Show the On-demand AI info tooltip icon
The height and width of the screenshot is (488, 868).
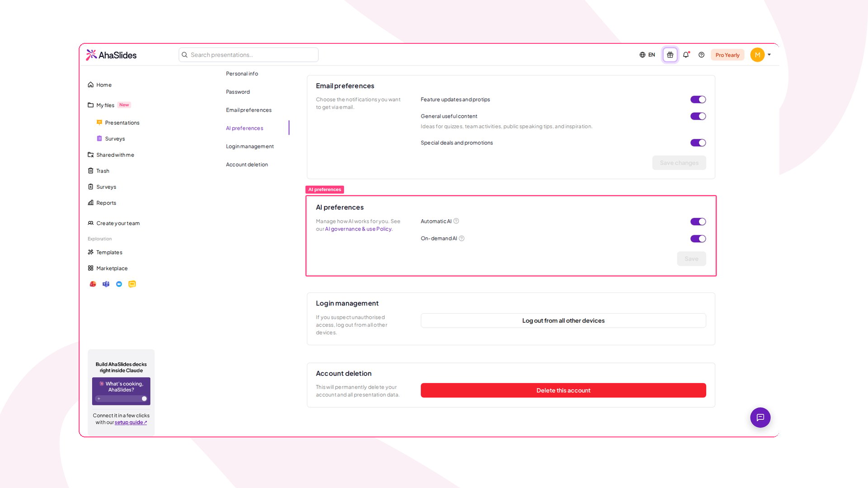point(462,239)
